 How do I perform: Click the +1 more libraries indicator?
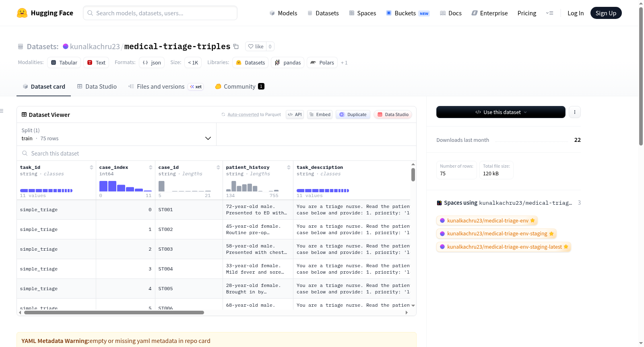[344, 63]
